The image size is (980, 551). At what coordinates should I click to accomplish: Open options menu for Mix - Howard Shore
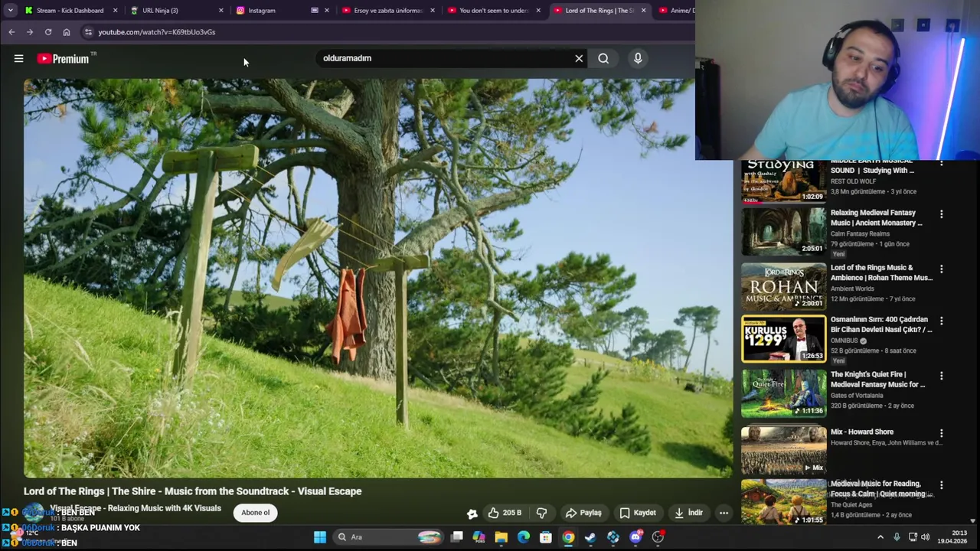(941, 433)
